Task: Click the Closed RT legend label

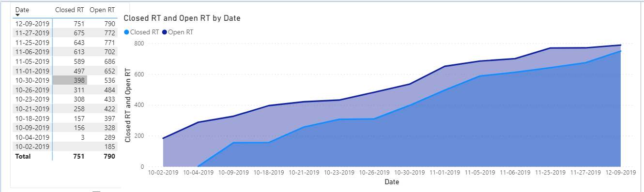Action: coord(144,32)
